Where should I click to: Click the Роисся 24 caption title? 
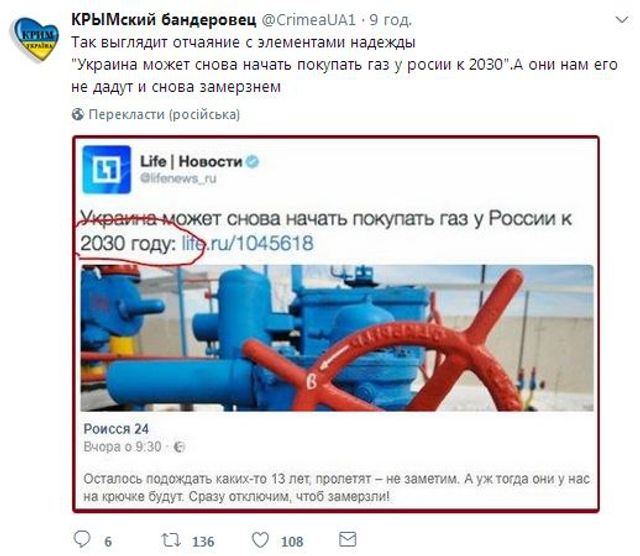116,429
